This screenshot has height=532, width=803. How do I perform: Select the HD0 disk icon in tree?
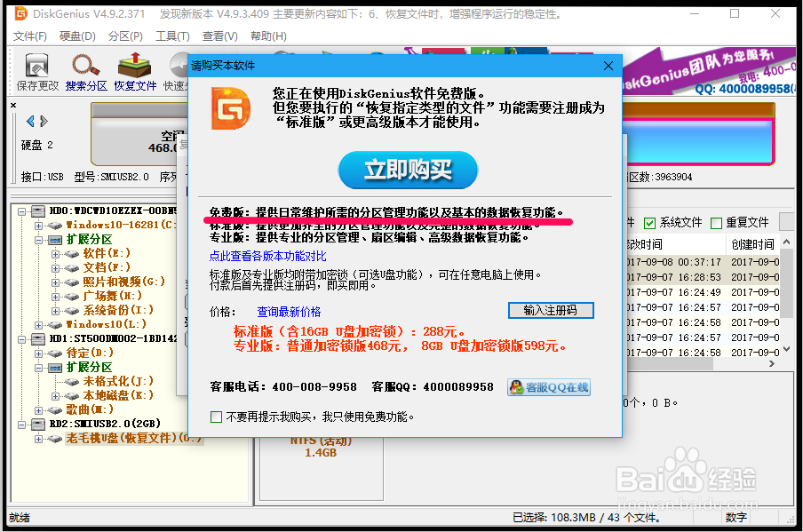(38, 211)
